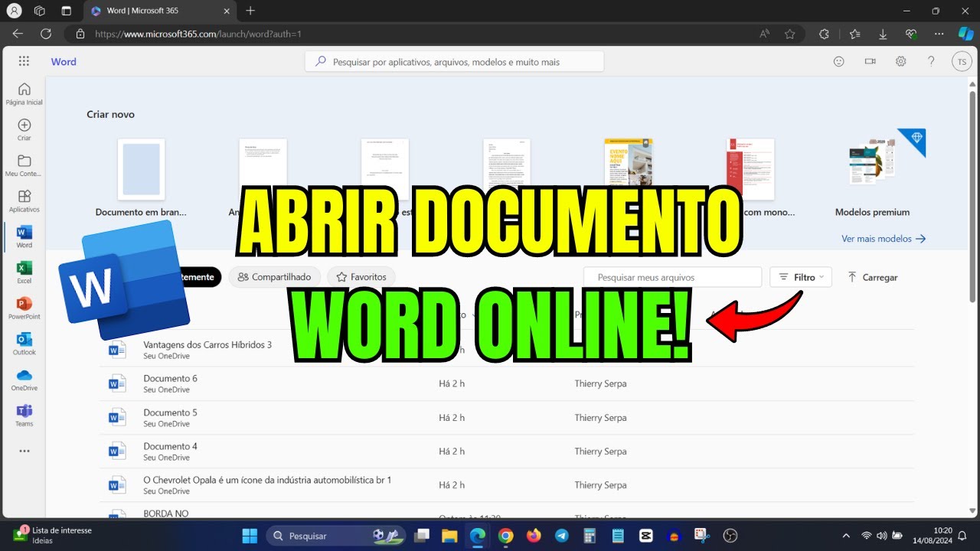This screenshot has height=551, width=980.
Task: Open File Explorer from the taskbar
Action: (x=449, y=536)
